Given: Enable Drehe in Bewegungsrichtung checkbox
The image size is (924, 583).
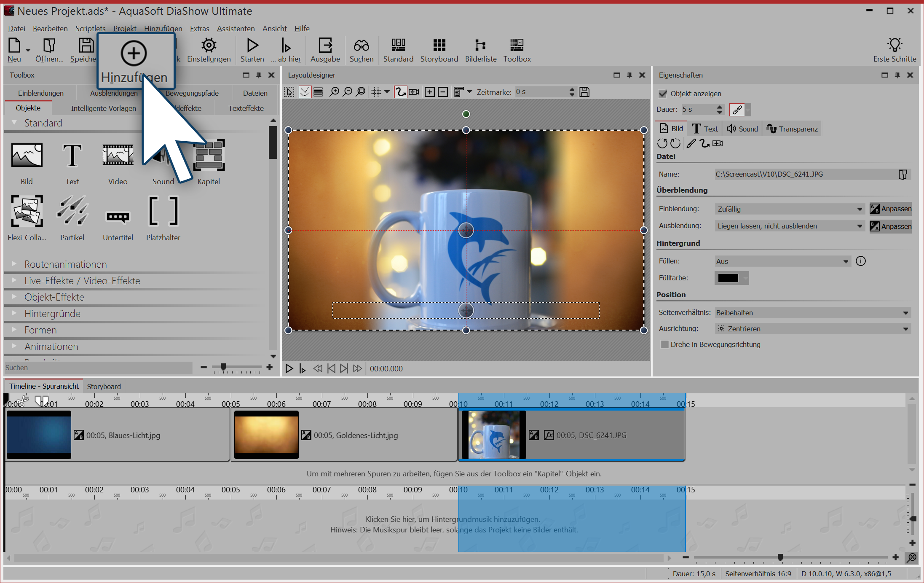Looking at the screenshot, I should click(665, 344).
